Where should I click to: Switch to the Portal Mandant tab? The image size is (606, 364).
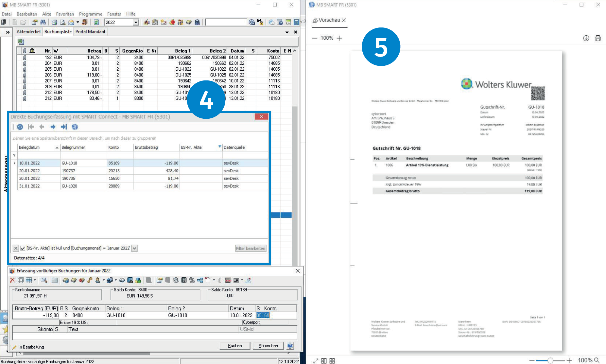tap(91, 32)
